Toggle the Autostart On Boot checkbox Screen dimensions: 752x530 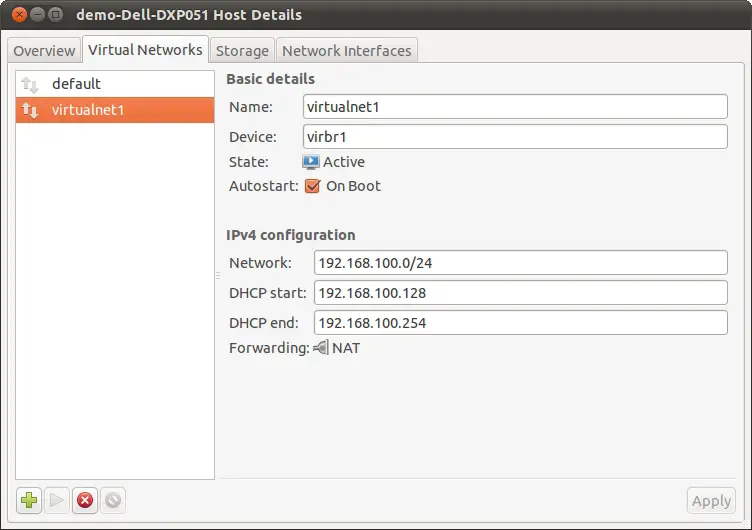(312, 186)
